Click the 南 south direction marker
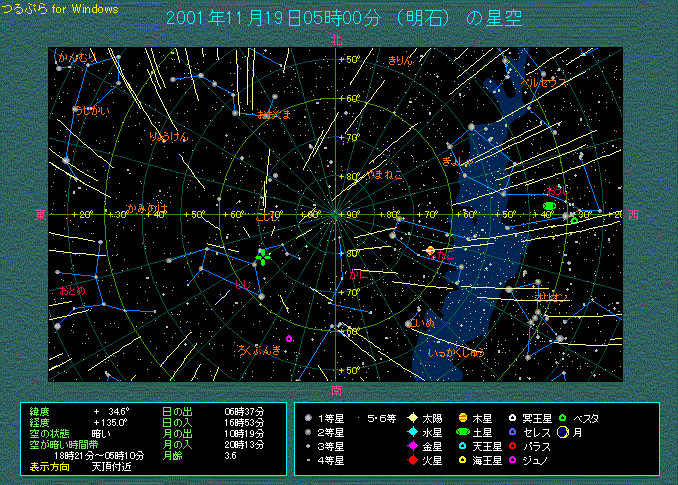Image resolution: width=678 pixels, height=485 pixels. pos(337,390)
